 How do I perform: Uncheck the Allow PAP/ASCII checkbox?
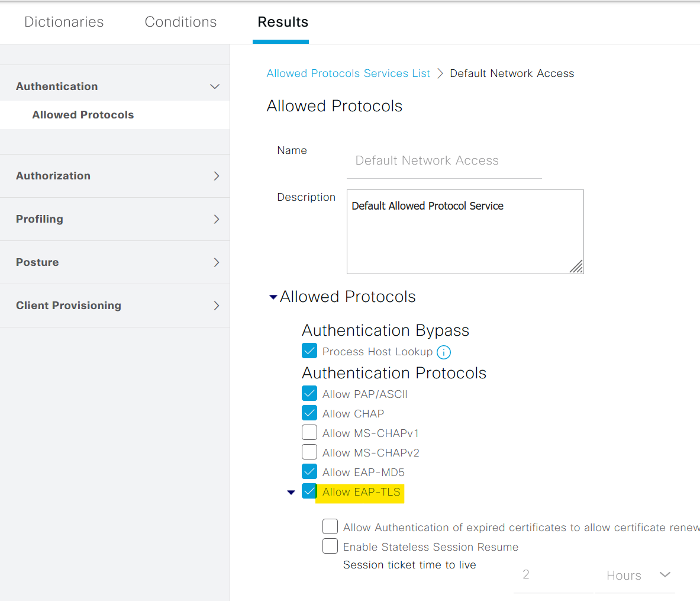point(309,394)
